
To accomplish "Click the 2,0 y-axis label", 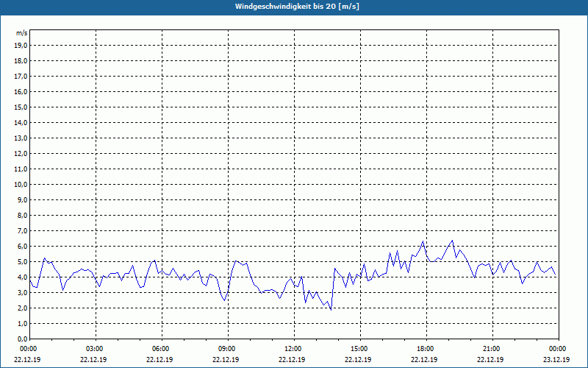I will 23,308.
